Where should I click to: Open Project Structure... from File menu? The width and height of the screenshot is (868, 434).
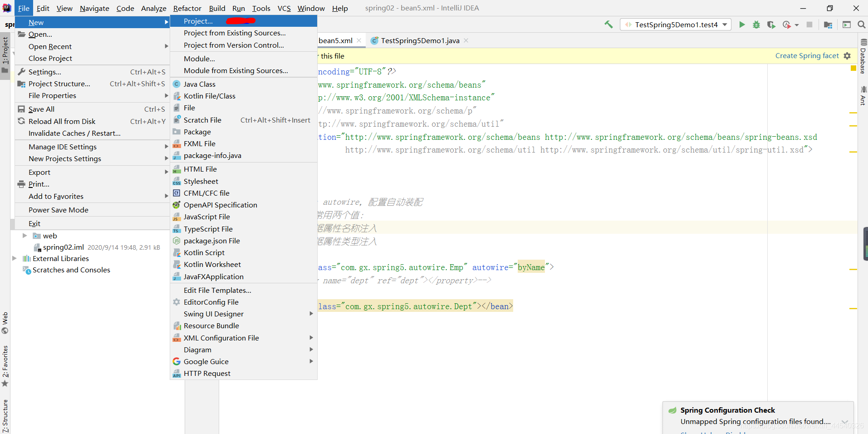[92, 84]
